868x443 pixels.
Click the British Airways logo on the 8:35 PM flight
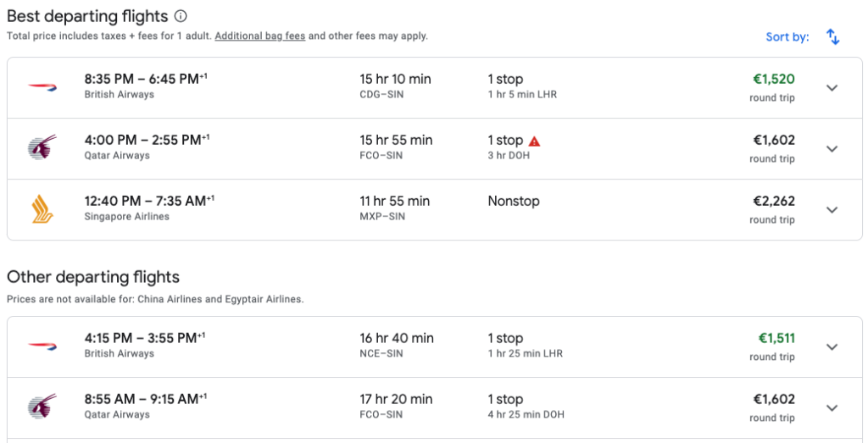pos(42,86)
